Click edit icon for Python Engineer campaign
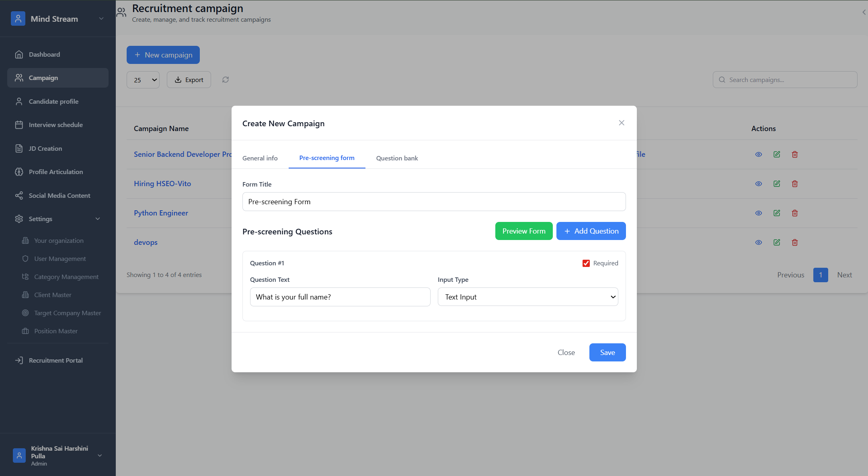The height and width of the screenshot is (476, 868). coord(777,213)
